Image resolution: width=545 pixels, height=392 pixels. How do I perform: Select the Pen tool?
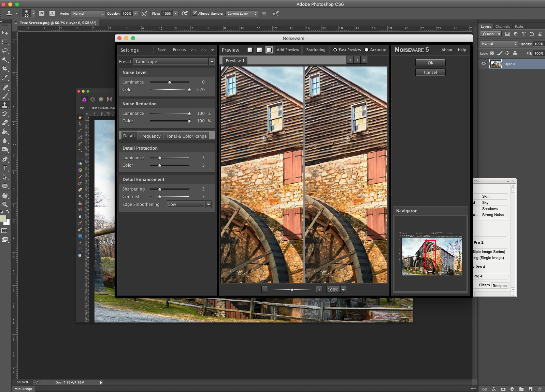pos(5,159)
